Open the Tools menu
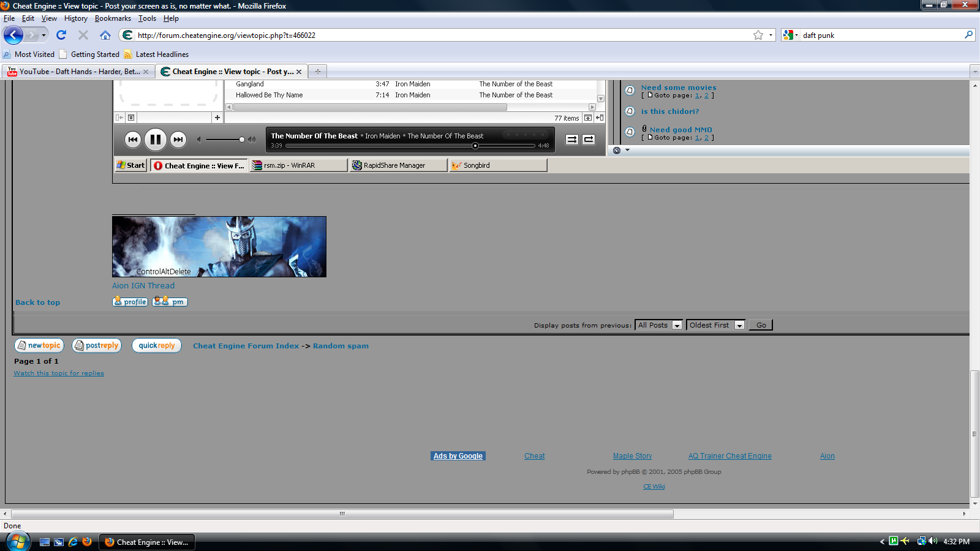980x551 pixels. pyautogui.click(x=147, y=18)
